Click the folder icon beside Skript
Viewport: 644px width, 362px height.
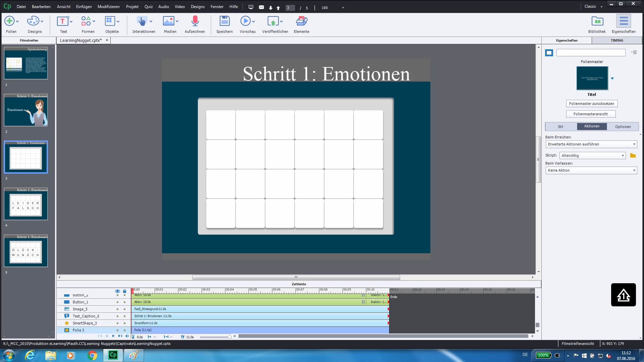tap(633, 156)
